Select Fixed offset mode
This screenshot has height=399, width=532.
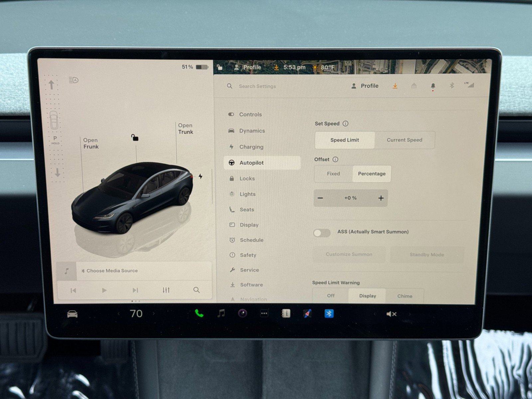[x=333, y=174]
